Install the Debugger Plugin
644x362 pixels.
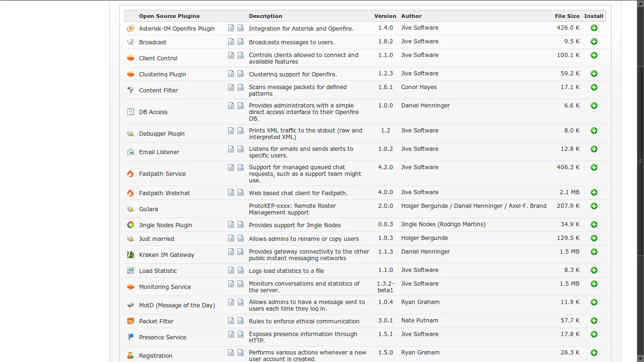click(x=594, y=131)
